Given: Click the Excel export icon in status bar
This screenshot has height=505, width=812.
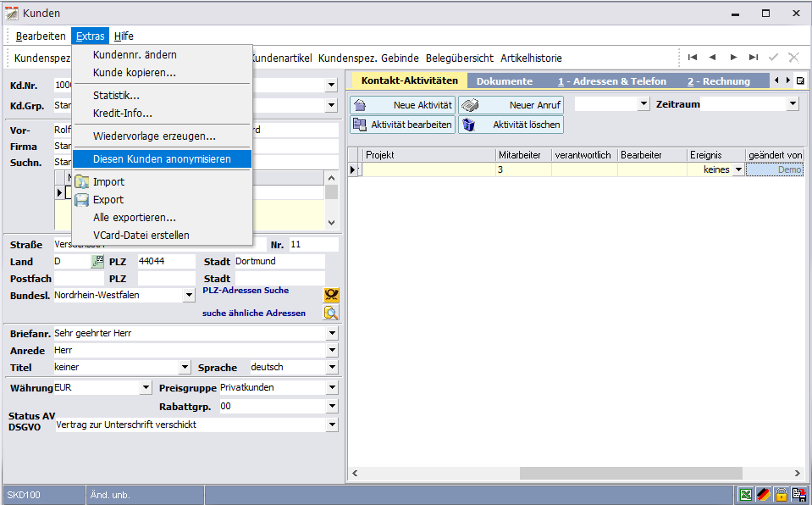Looking at the screenshot, I should tap(746, 495).
